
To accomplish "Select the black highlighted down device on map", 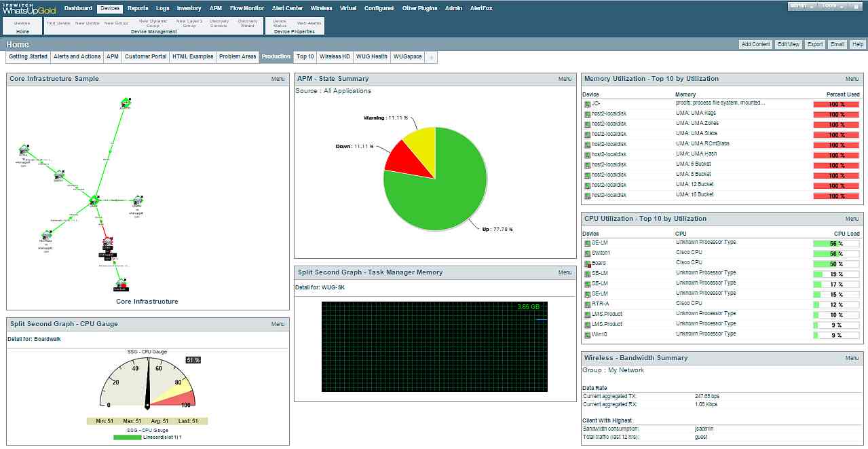I will tap(107, 249).
